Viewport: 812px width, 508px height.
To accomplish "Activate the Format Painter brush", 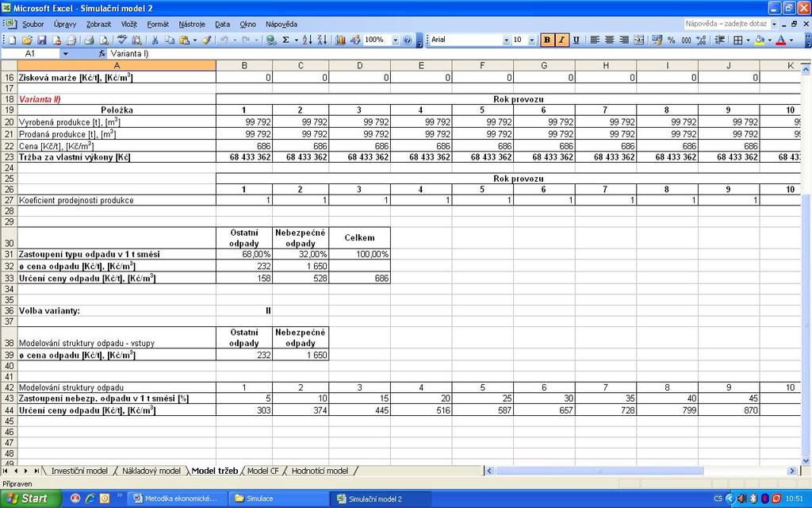I will pos(207,40).
